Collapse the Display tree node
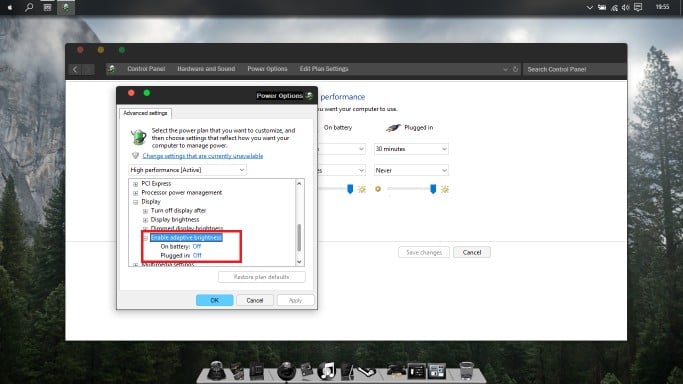 pos(135,202)
